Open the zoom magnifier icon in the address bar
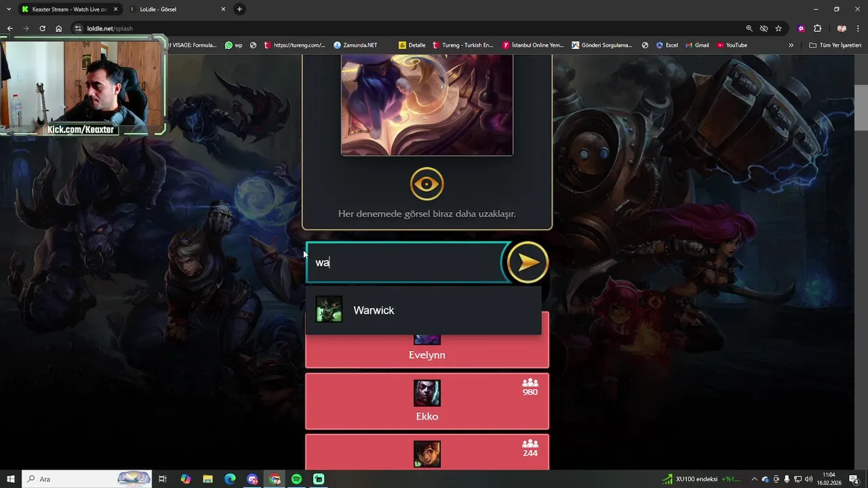The image size is (868, 488). click(749, 28)
